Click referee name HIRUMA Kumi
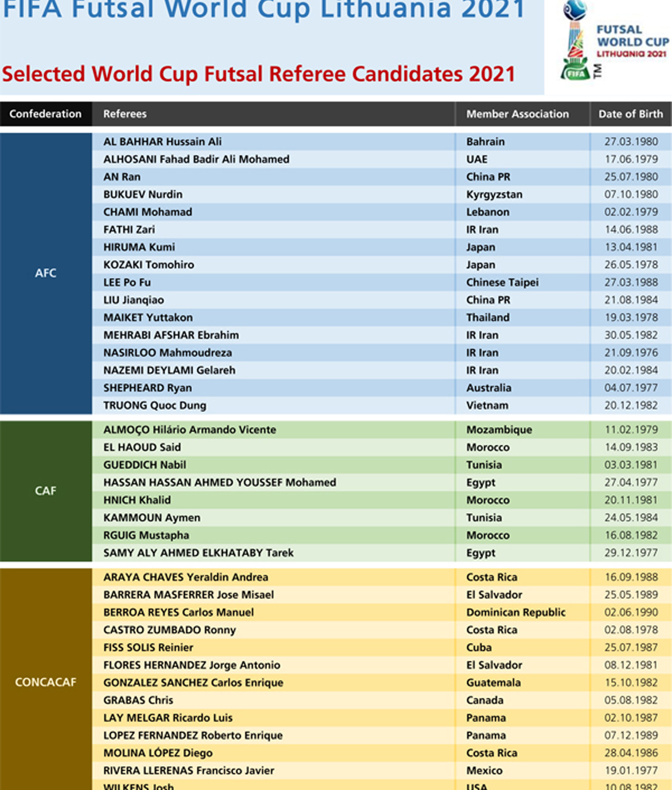The image size is (672, 790). (139, 247)
